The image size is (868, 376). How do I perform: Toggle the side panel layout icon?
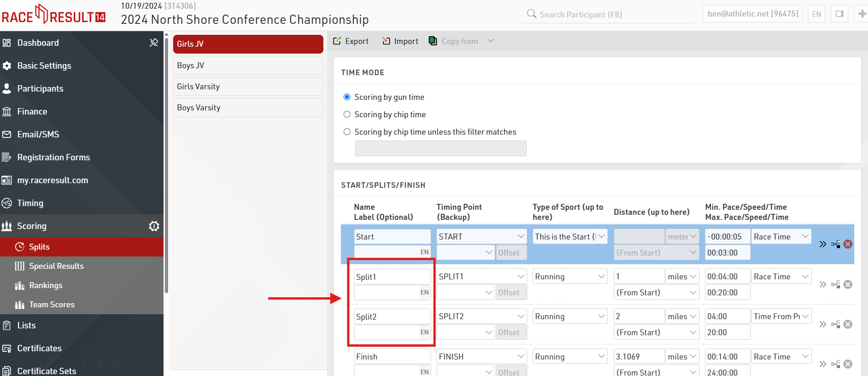[x=839, y=14]
